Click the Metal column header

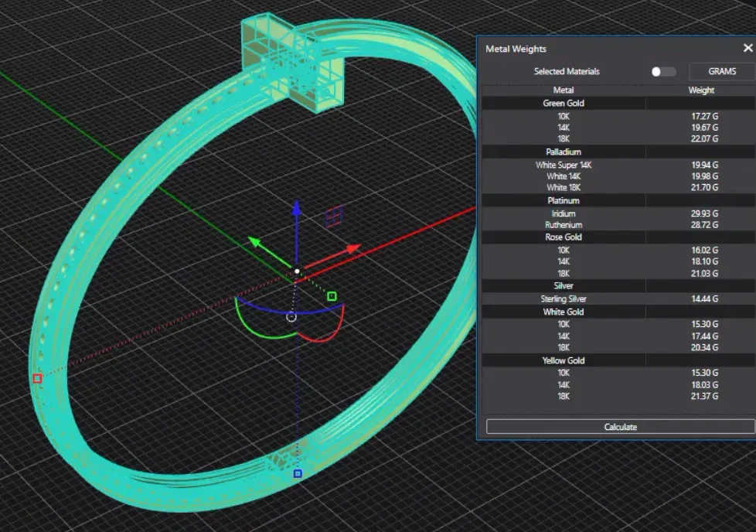click(564, 90)
